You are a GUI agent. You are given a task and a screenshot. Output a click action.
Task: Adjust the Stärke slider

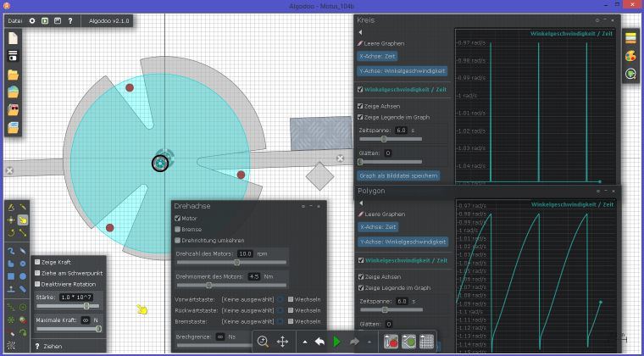tap(68, 306)
